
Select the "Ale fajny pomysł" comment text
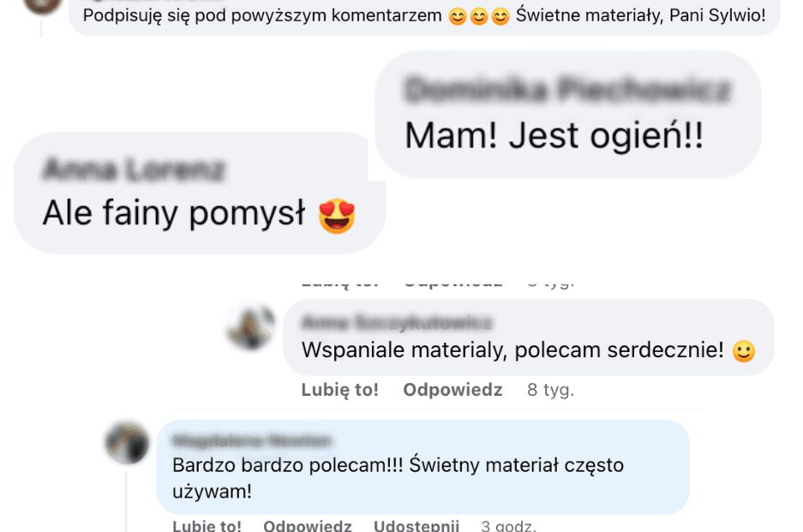click(174, 213)
